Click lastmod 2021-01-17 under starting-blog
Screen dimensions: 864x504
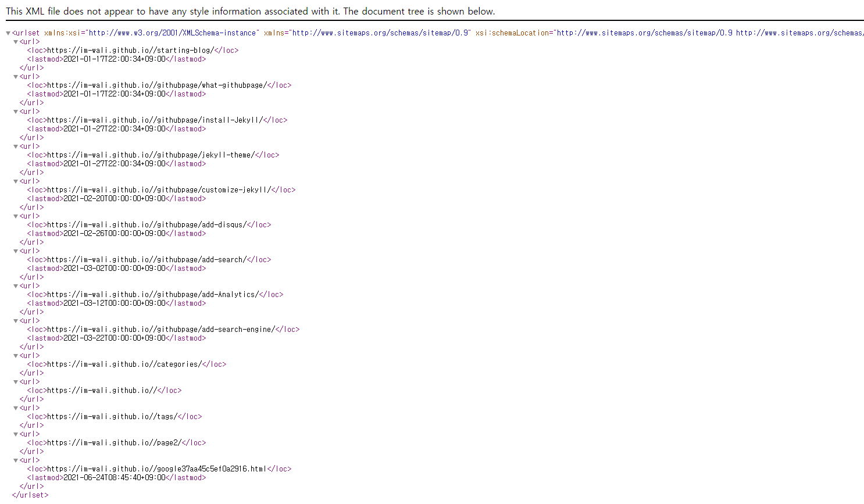pyautogui.click(x=115, y=59)
